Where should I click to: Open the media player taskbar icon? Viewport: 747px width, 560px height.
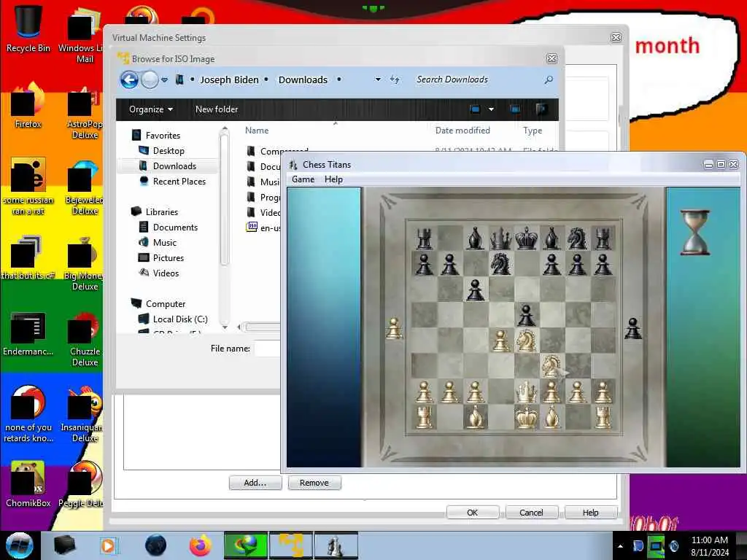pos(108,545)
